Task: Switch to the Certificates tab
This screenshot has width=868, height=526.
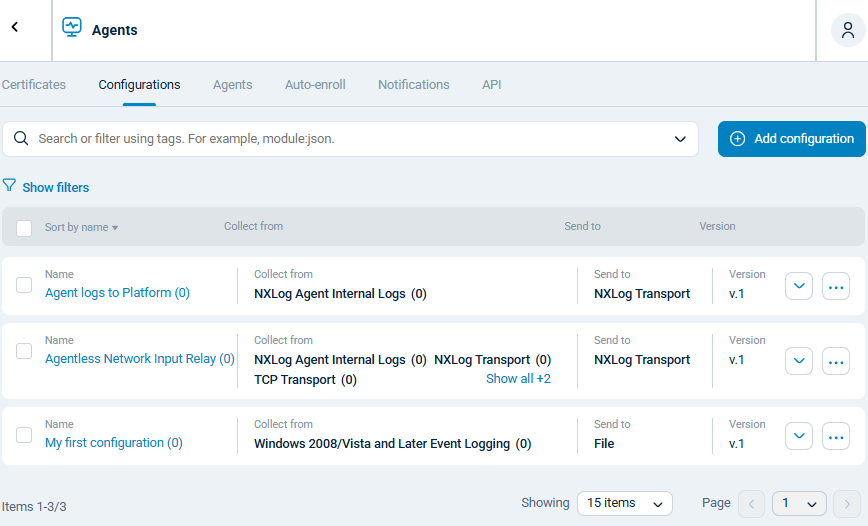Action: [34, 85]
